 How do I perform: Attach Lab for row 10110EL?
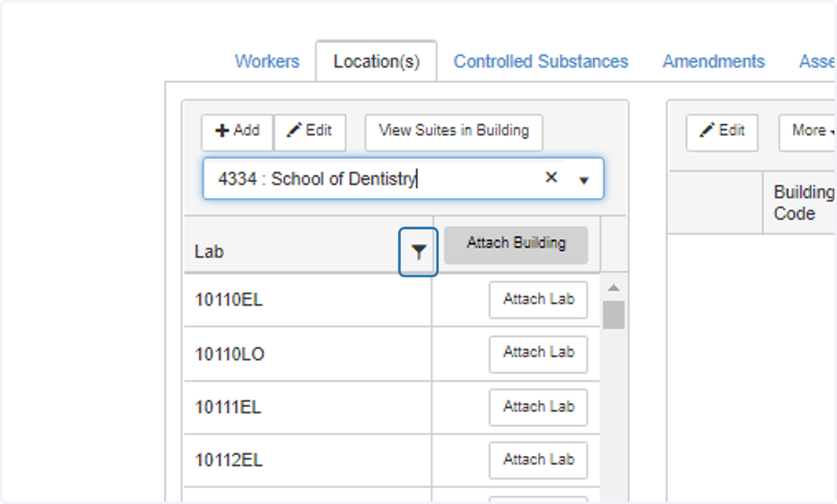click(538, 300)
